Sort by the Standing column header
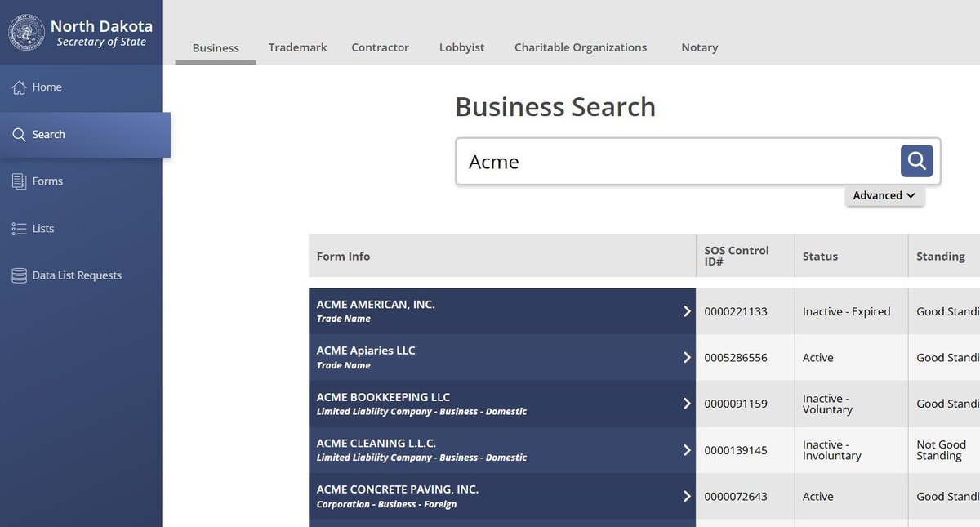Viewport: 980px width, 527px height. (944, 256)
